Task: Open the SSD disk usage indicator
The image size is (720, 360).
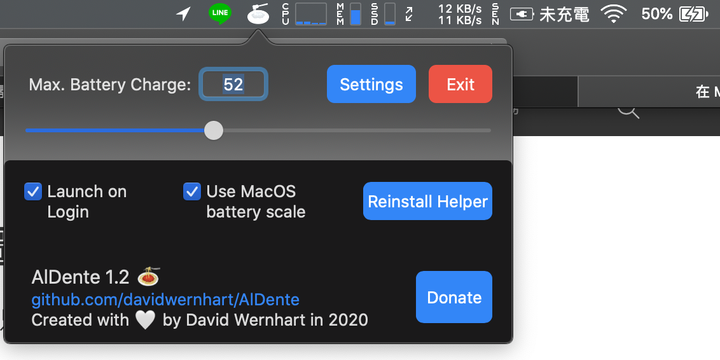Action: (x=383, y=14)
